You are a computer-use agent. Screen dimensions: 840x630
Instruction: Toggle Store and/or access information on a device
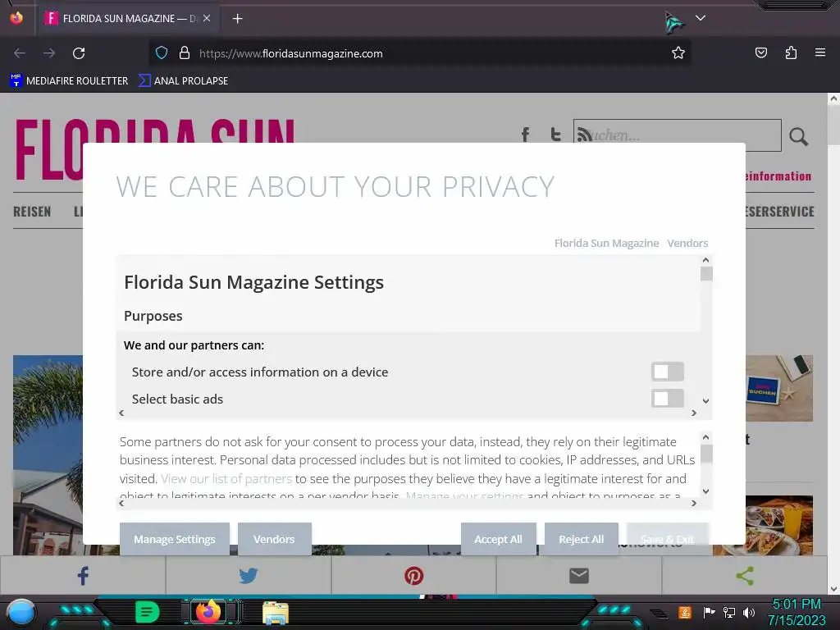[668, 372]
